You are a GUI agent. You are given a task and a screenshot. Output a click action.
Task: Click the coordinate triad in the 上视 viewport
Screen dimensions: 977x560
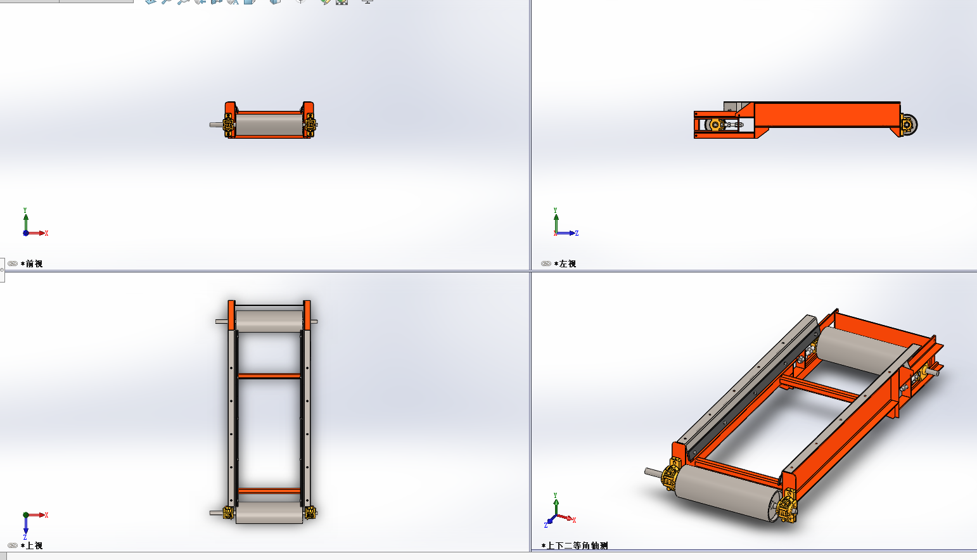pyautogui.click(x=35, y=524)
